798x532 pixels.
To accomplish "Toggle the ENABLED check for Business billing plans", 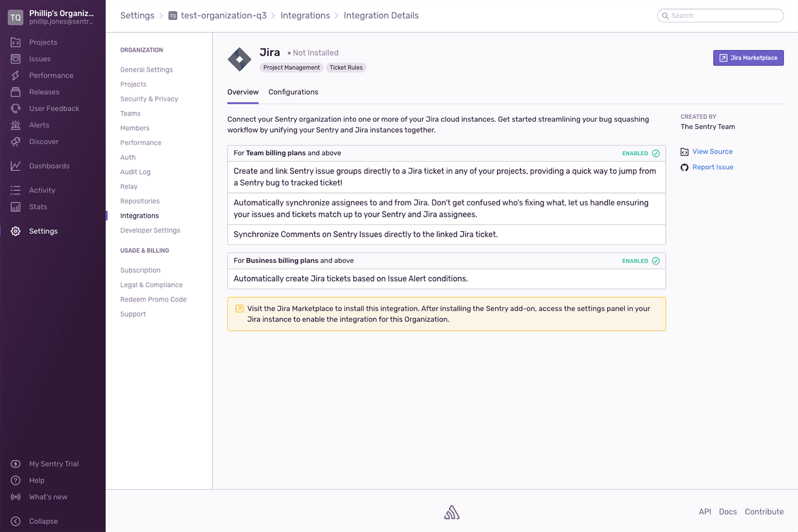I will click(x=656, y=260).
